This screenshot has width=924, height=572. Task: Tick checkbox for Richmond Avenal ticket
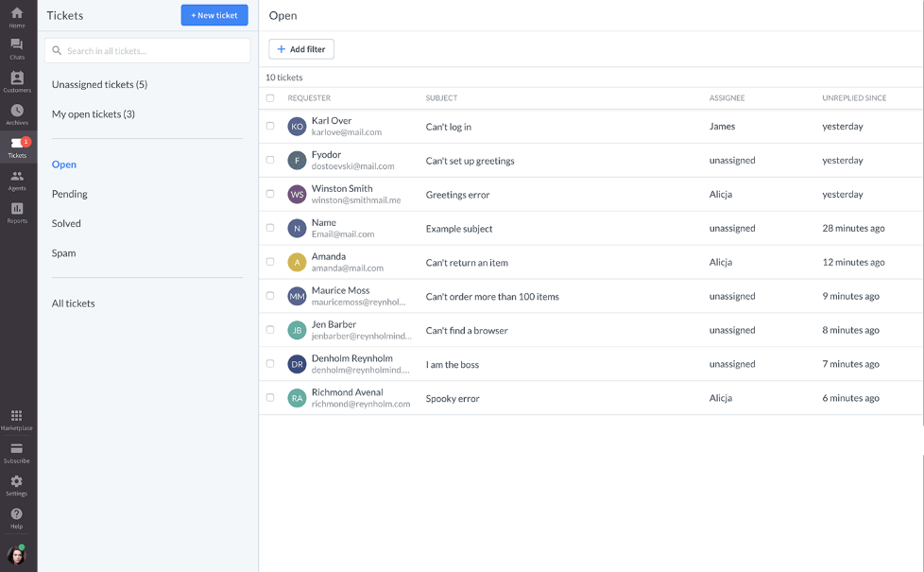pyautogui.click(x=270, y=398)
